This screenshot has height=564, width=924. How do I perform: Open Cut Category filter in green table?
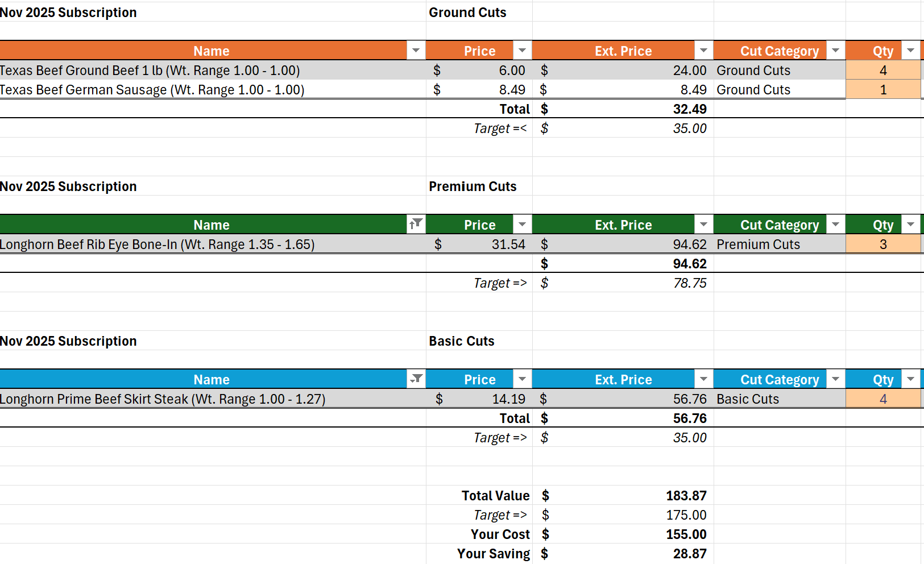coord(835,225)
